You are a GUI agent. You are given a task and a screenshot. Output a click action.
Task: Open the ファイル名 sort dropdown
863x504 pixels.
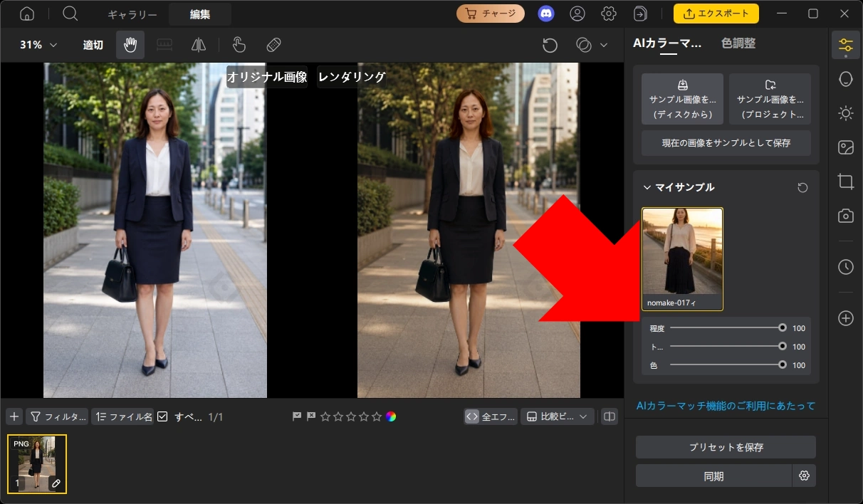[122, 416]
